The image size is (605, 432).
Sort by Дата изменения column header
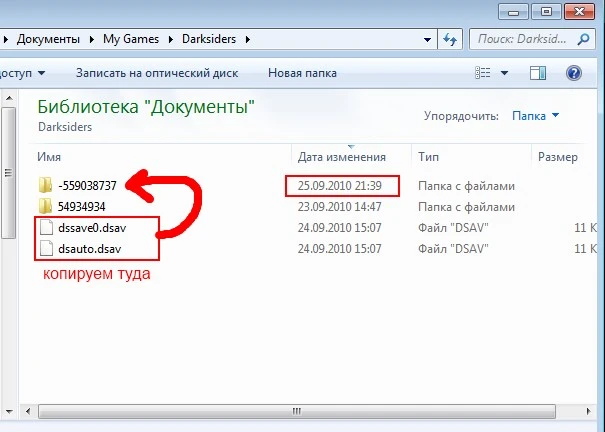point(341,157)
